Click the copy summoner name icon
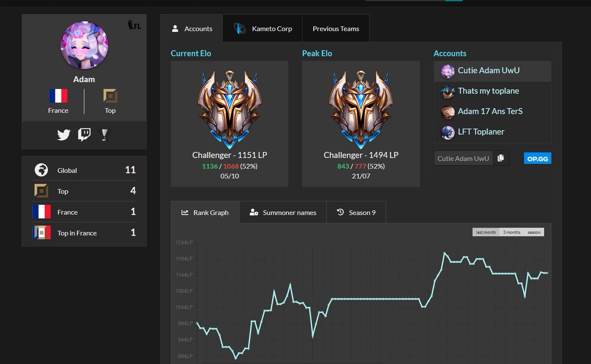Image resolution: width=591 pixels, height=364 pixels. [x=500, y=158]
